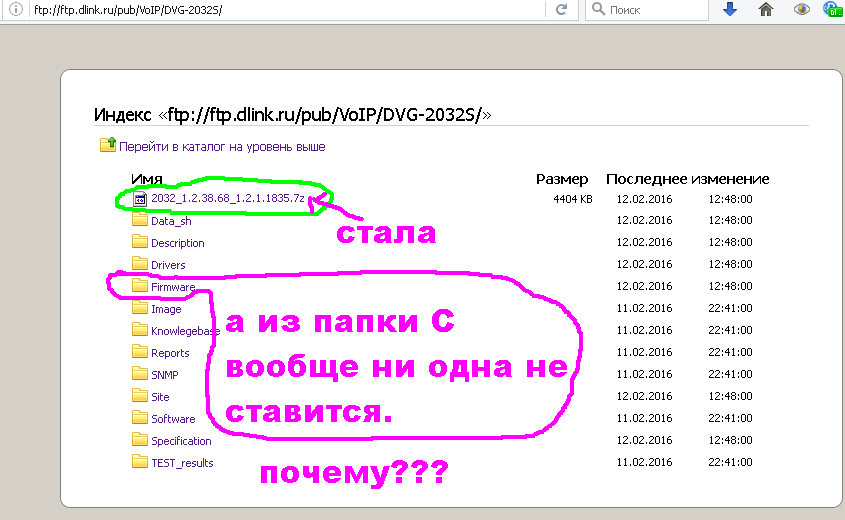The height and width of the screenshot is (520, 845).
Task: Click the eye extension icon in toolbar
Action: (801, 9)
